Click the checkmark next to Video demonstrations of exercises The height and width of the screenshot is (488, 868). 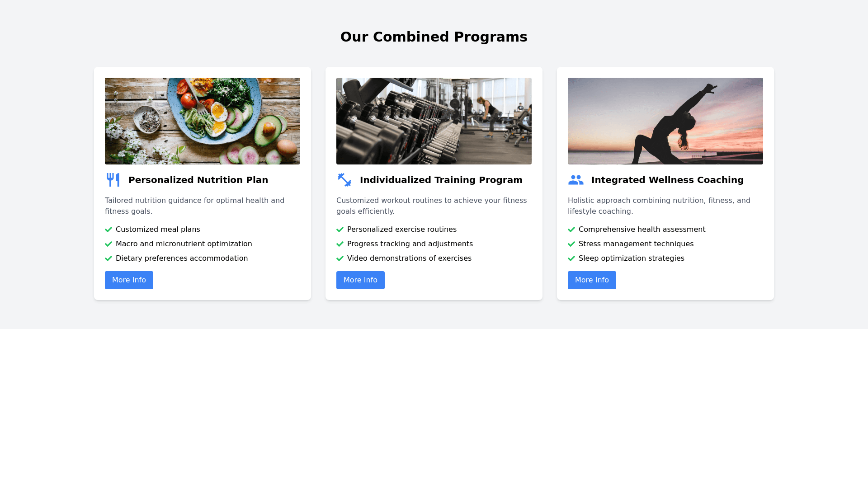340,258
